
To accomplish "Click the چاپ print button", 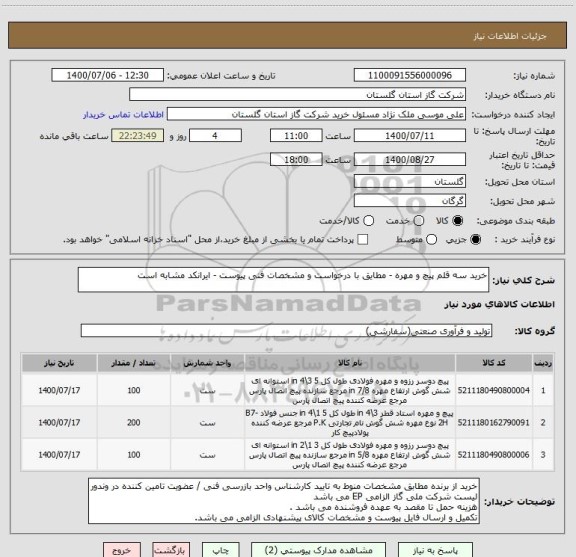I will tap(220, 550).
